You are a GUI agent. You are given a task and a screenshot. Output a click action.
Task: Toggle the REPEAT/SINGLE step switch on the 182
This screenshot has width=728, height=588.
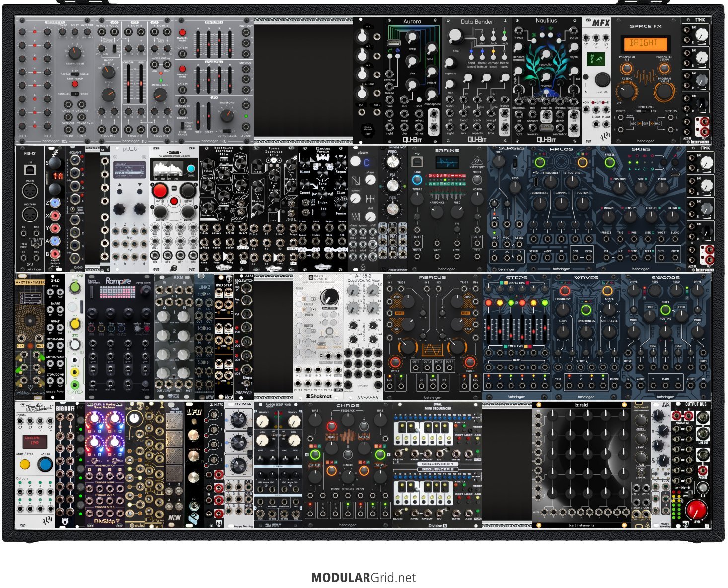point(75,74)
